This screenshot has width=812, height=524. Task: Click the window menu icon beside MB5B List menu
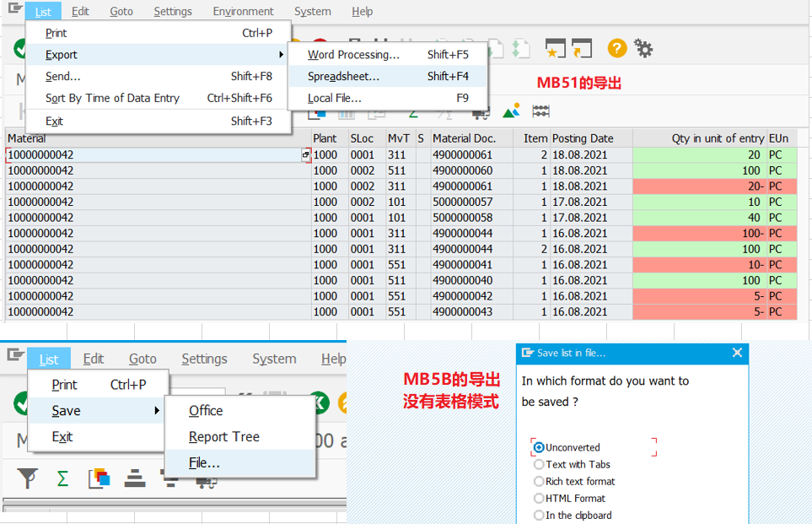click(x=15, y=355)
